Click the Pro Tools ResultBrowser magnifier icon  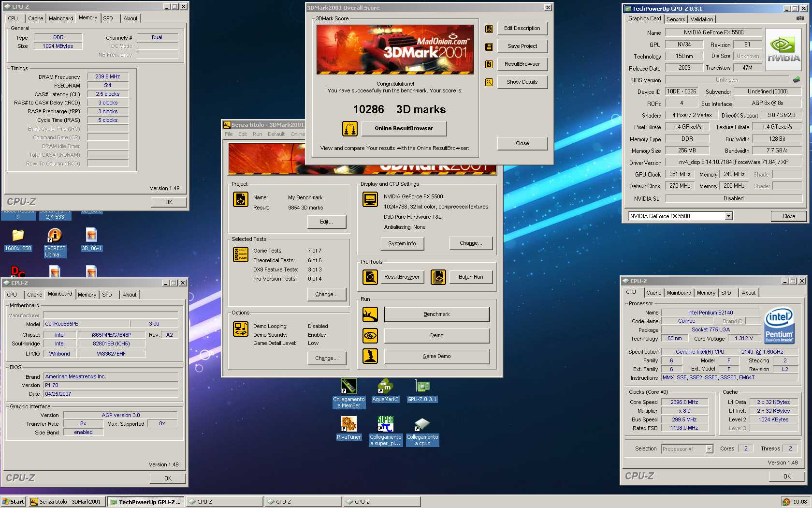(370, 277)
